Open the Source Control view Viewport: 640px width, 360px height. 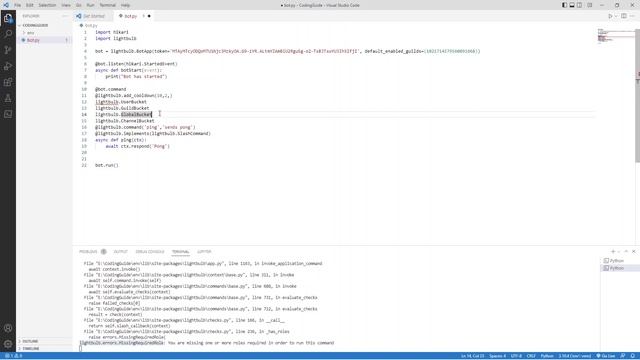8,50
